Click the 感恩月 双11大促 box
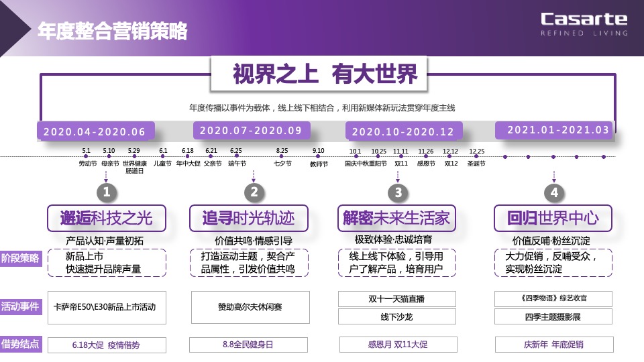This screenshot has height=362, width=644. click(x=398, y=345)
